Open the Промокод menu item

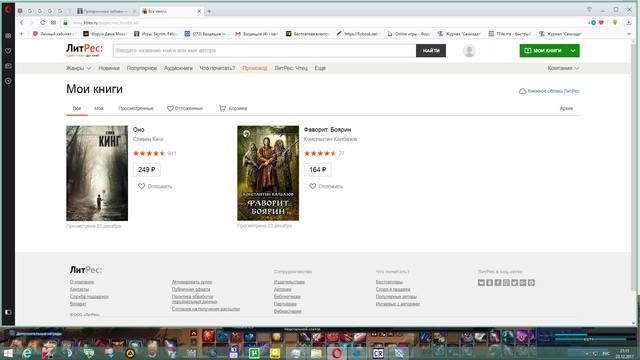click(255, 68)
